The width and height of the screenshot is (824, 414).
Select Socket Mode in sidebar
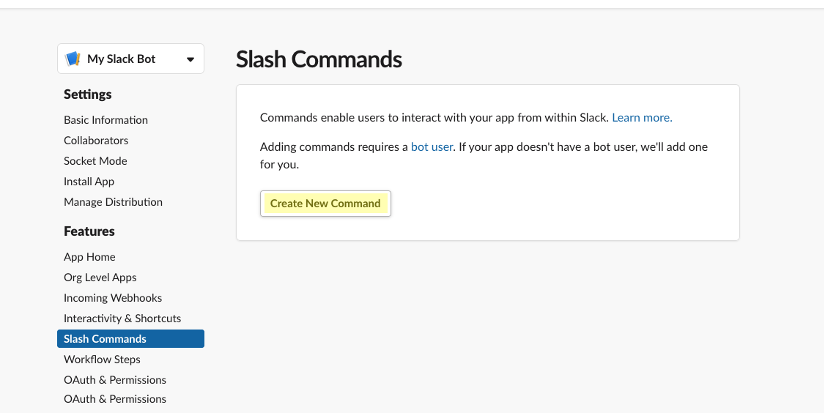[x=95, y=161]
